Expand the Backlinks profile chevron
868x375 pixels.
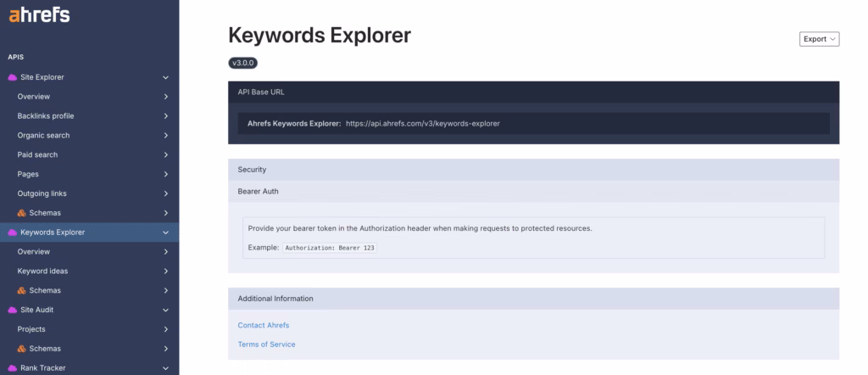(x=166, y=116)
